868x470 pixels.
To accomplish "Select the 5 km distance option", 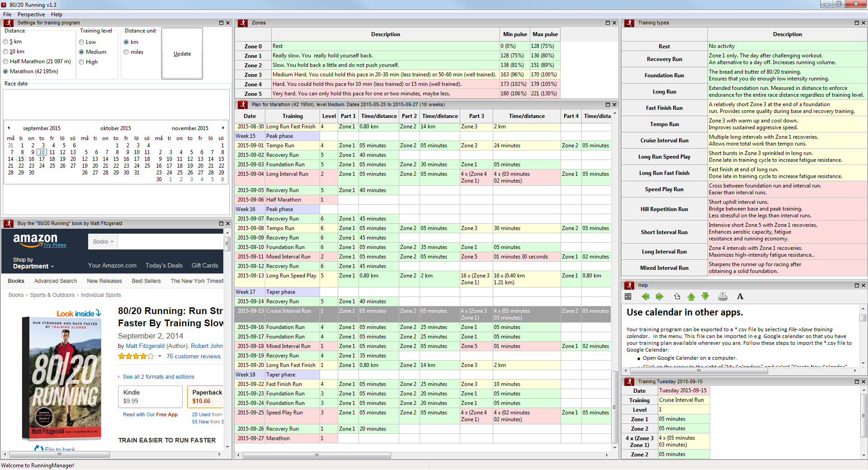I will [6, 42].
